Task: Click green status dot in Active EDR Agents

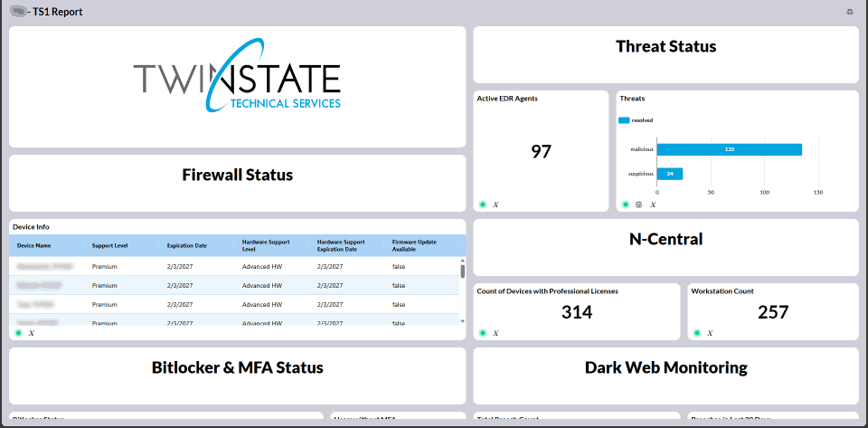Action: pos(482,204)
